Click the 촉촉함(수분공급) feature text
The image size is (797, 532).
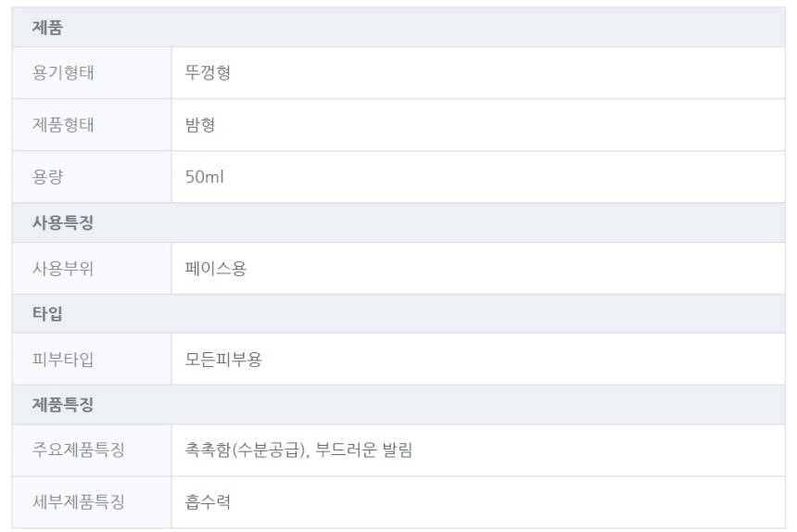pyautogui.click(x=245, y=450)
